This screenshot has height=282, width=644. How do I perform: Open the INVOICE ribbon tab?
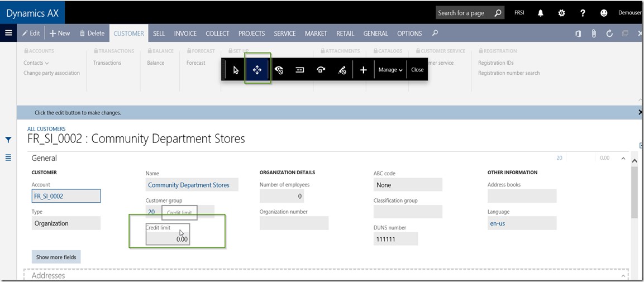(x=185, y=34)
